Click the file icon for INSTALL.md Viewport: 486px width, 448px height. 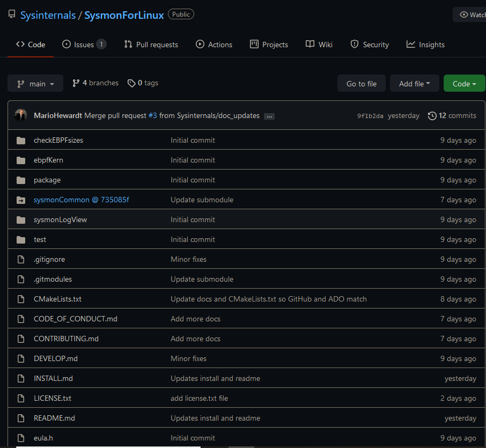(x=21, y=378)
